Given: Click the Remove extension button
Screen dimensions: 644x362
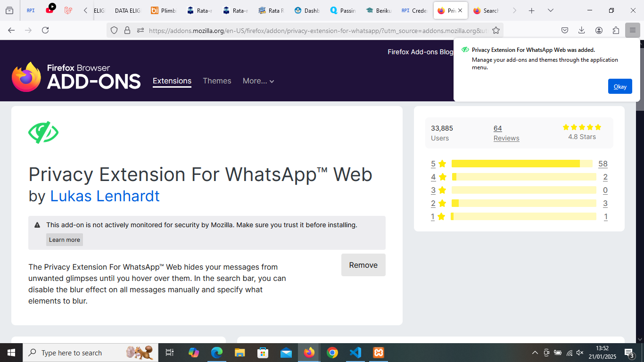Looking at the screenshot, I should coord(363,265).
